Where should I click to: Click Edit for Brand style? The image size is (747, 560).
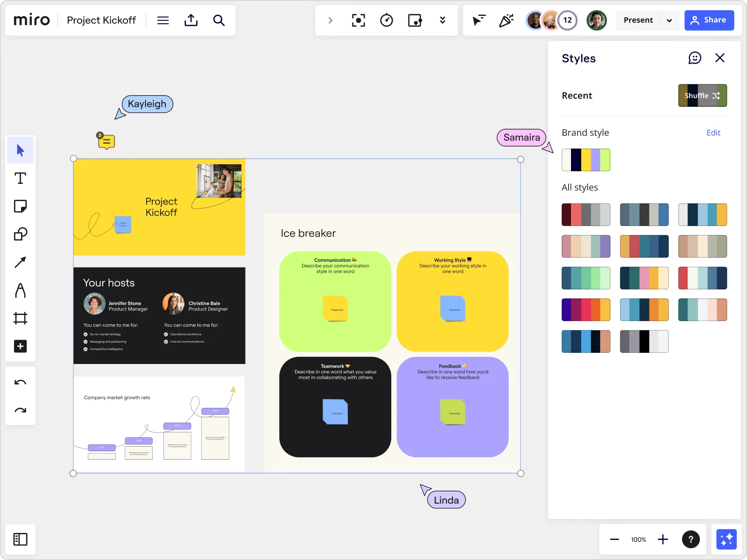point(713,133)
